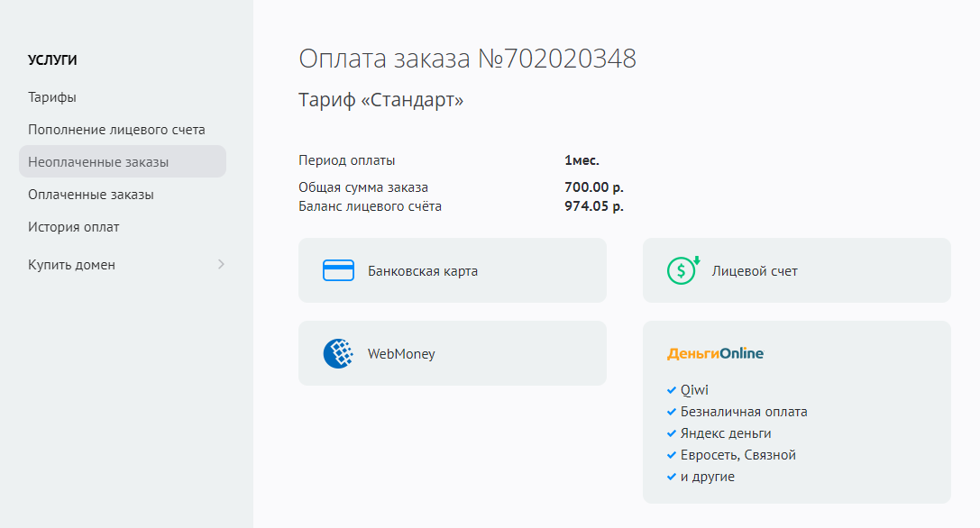
Task: Click the blue bank card icon
Action: click(338, 270)
